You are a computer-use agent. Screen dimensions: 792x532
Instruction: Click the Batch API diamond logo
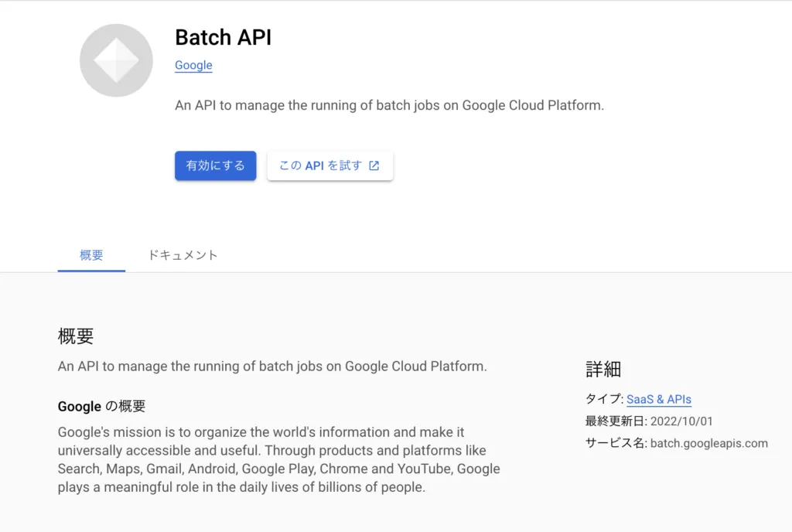(x=116, y=60)
